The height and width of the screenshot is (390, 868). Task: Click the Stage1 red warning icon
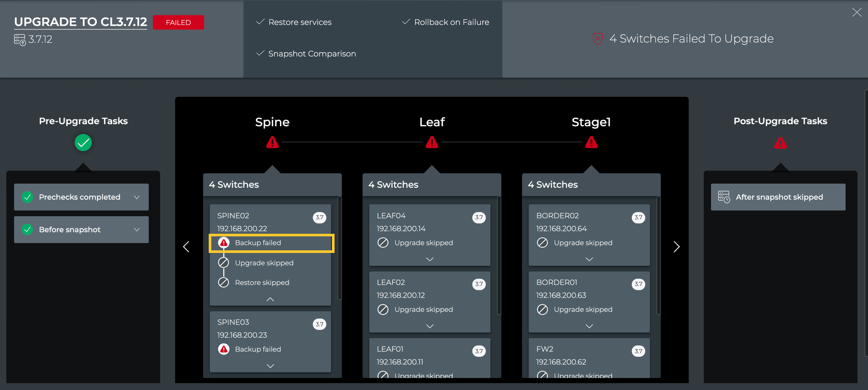(x=591, y=143)
